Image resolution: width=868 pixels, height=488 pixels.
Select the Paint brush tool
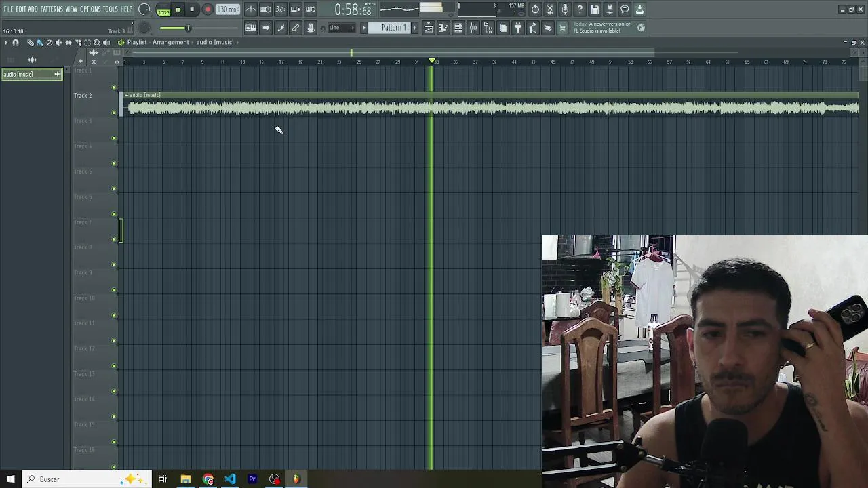click(x=39, y=43)
